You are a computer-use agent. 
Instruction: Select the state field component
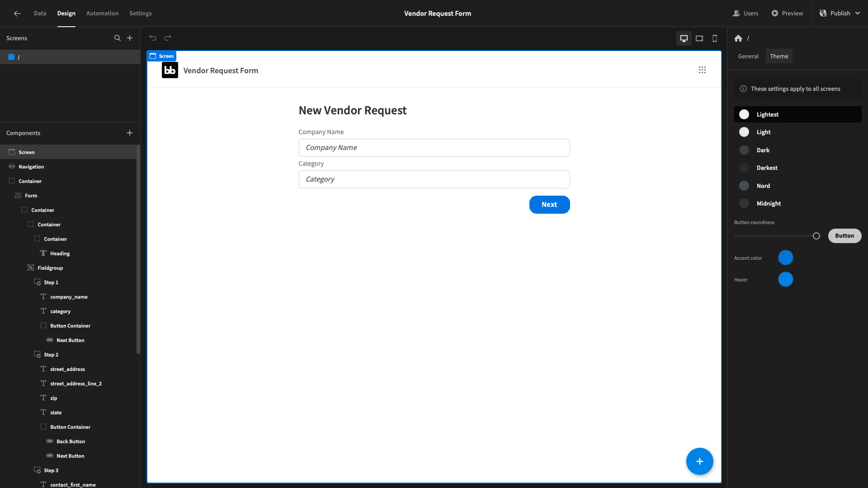tap(68, 413)
